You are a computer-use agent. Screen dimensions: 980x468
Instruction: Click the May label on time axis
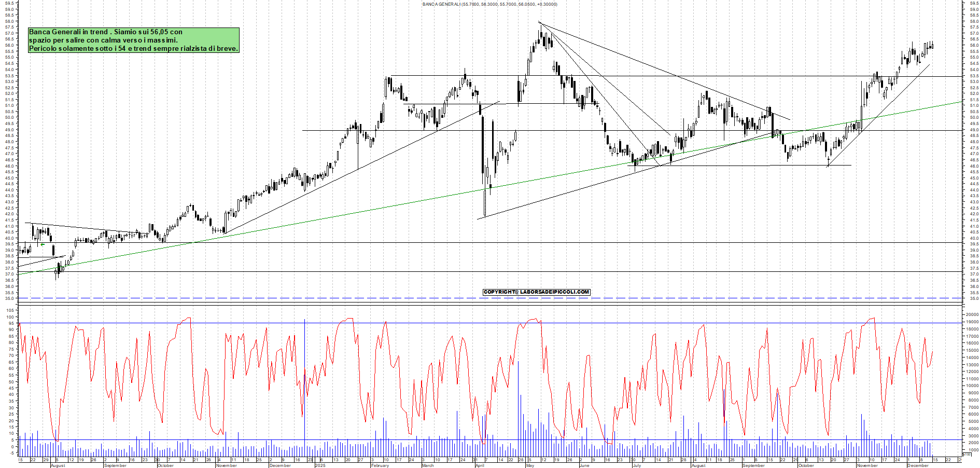pyautogui.click(x=529, y=465)
